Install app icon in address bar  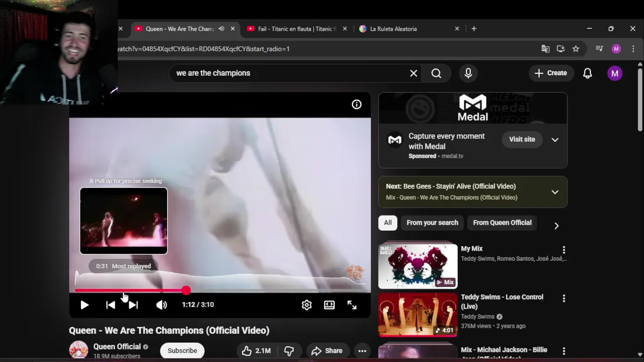[x=560, y=49]
